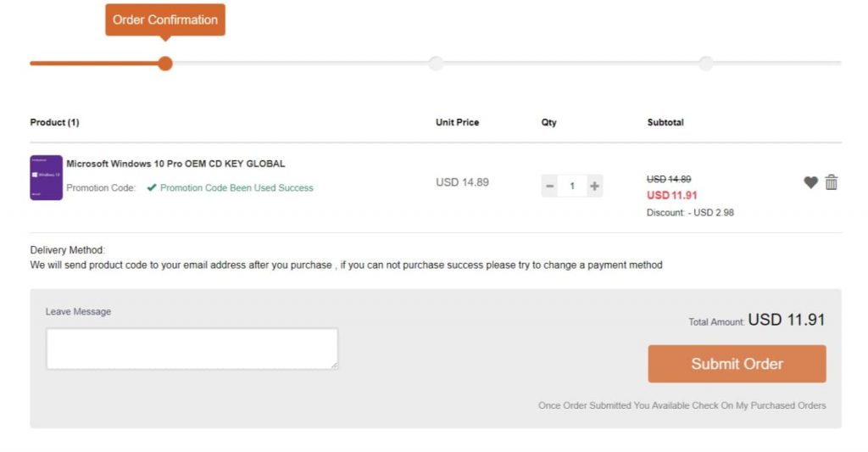Image resolution: width=868 pixels, height=452 pixels.
Task: Open the Windows 10 Pro product thumbnail
Action: pyautogui.click(x=46, y=178)
